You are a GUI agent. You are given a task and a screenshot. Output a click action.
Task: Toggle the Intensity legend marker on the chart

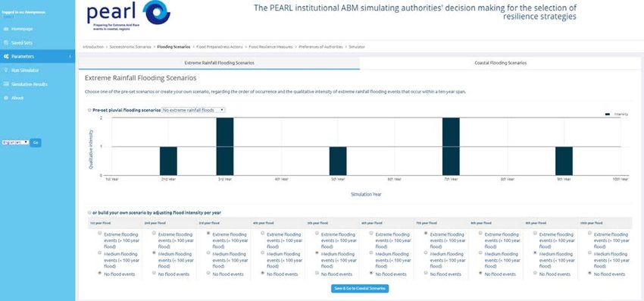[608, 114]
